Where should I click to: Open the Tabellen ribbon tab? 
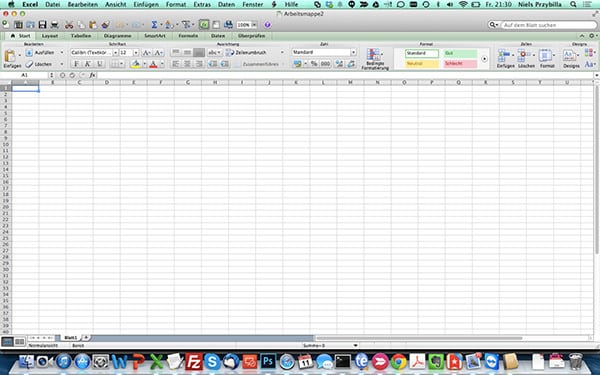(81, 36)
